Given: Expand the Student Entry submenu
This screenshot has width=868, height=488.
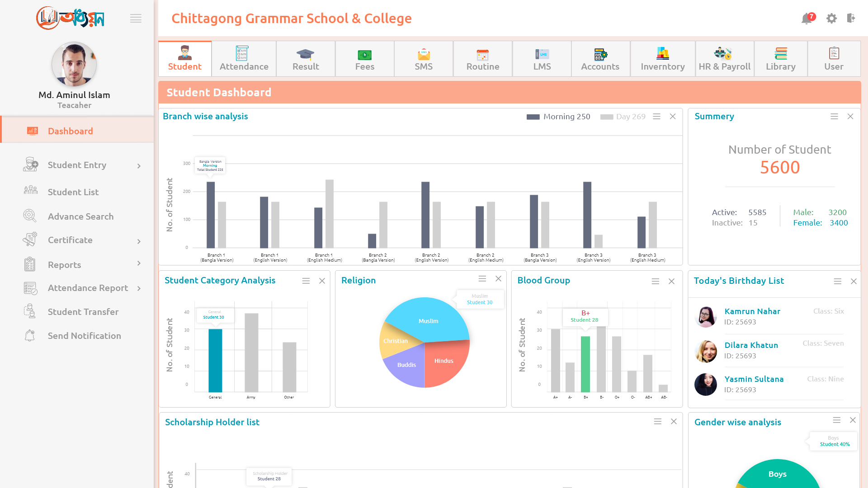Looking at the screenshot, I should point(139,166).
